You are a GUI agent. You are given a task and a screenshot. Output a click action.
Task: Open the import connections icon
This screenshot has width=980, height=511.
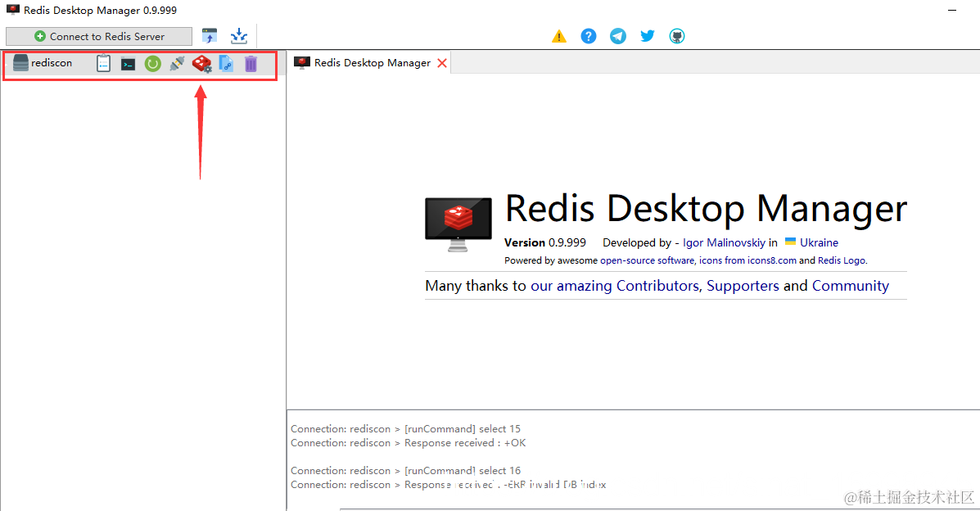point(210,36)
